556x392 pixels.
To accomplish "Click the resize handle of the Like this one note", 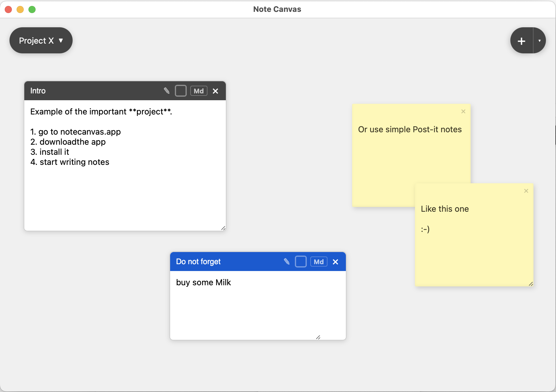I will pyautogui.click(x=531, y=284).
